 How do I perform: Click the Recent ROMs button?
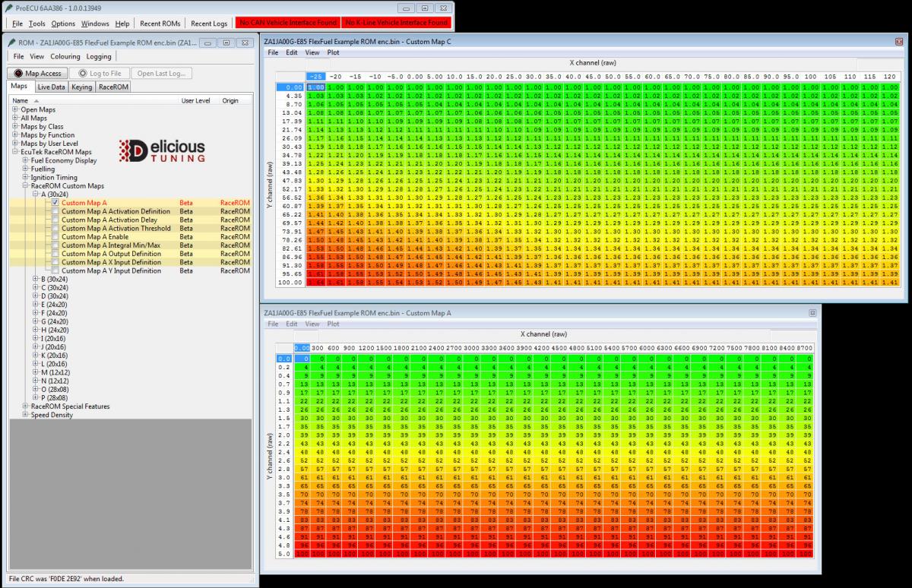click(160, 24)
